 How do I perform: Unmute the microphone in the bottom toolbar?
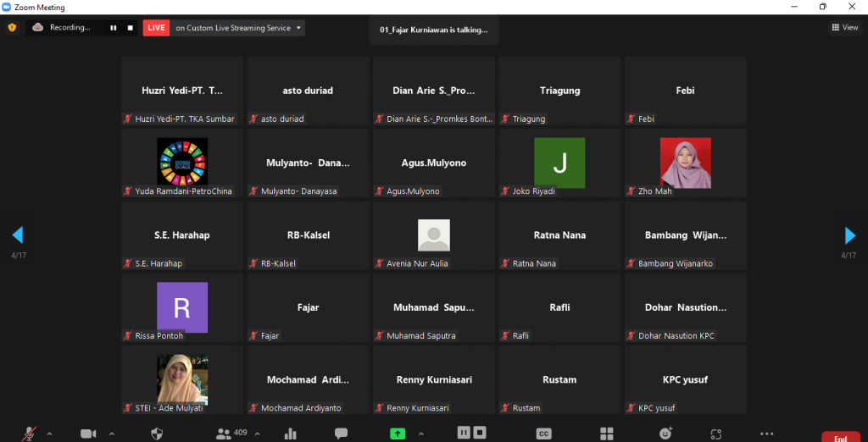tap(30, 434)
